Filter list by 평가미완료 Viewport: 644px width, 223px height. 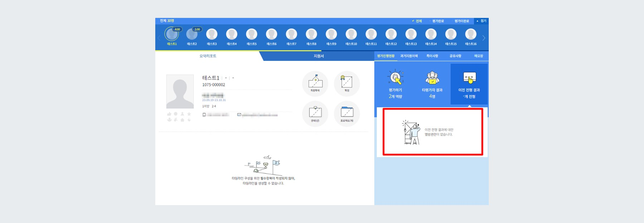[x=462, y=21]
